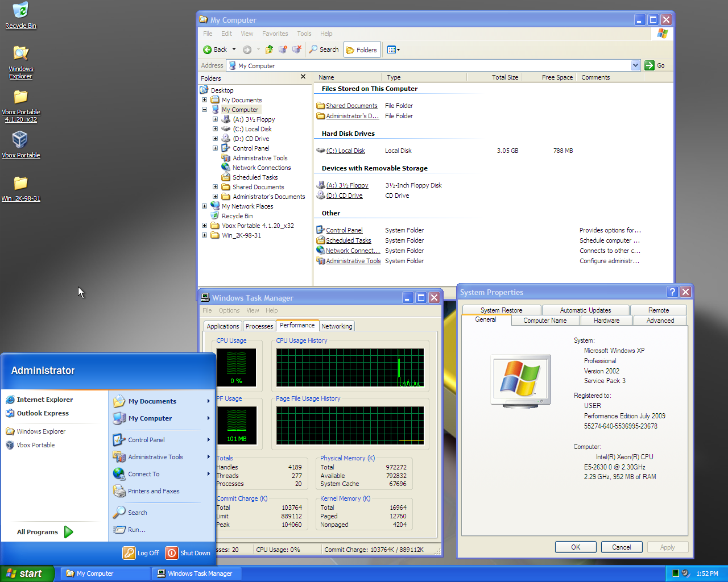Open Computer Name tab in System Properties
Image resolution: width=728 pixels, height=582 pixels.
545,321
